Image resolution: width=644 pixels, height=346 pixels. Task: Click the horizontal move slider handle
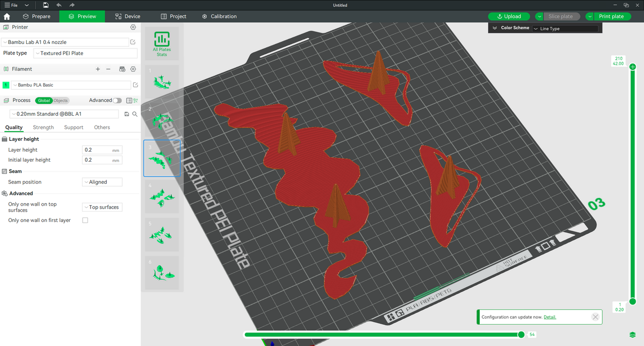[x=521, y=335]
